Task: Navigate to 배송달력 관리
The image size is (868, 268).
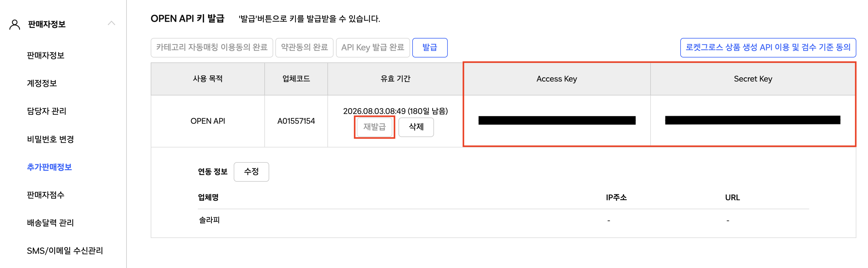Action: (x=50, y=222)
